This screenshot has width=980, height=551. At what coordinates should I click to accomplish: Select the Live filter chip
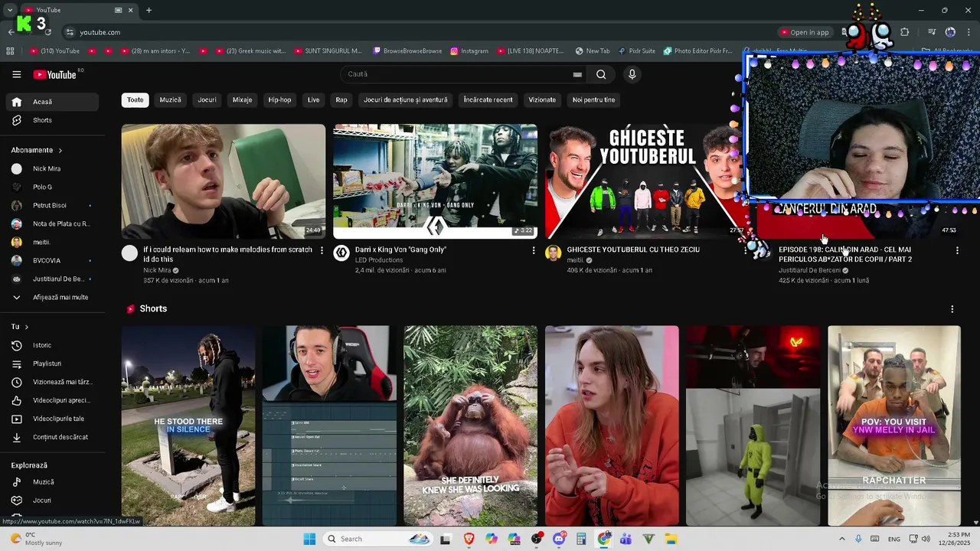(314, 100)
